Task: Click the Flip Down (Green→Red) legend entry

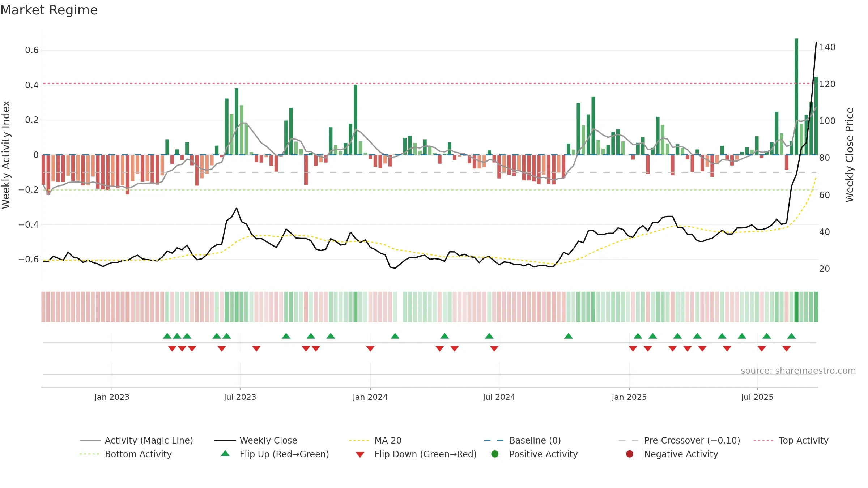Action: coord(416,454)
